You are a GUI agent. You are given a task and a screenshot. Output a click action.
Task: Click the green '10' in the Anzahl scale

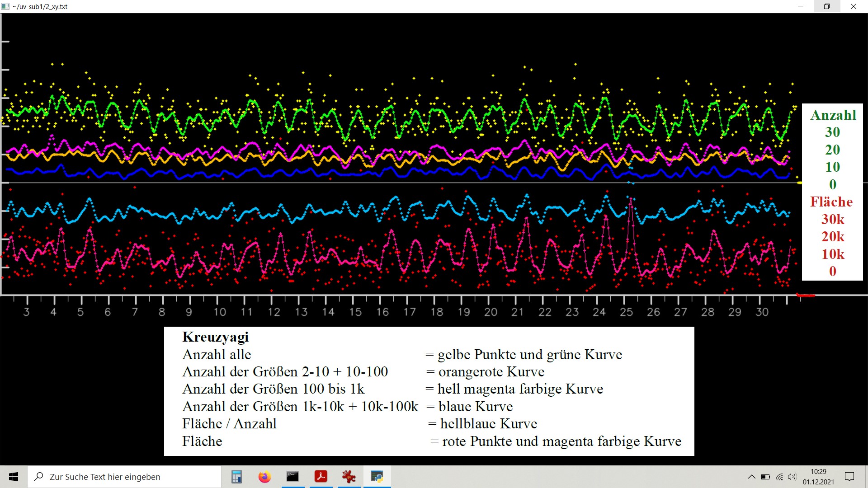point(832,167)
